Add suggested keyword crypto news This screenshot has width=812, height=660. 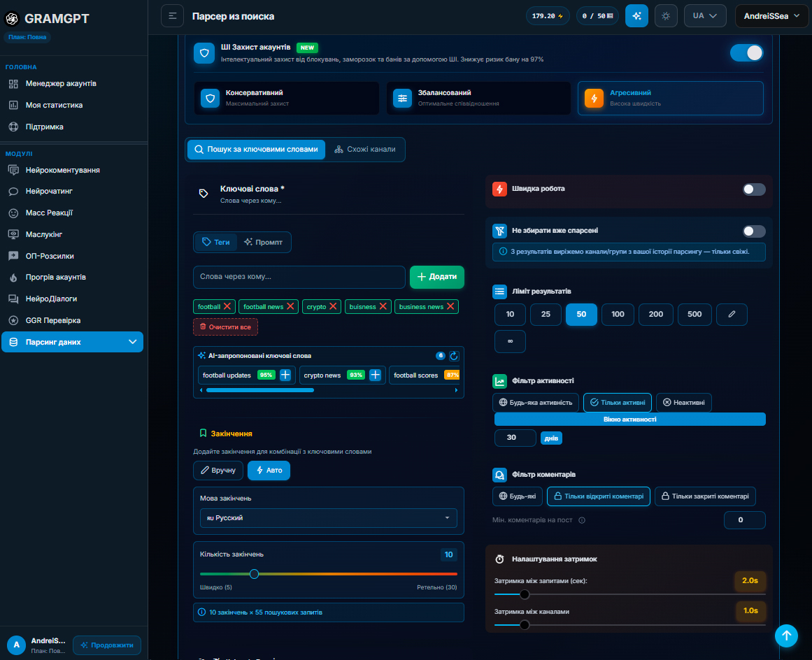[376, 375]
